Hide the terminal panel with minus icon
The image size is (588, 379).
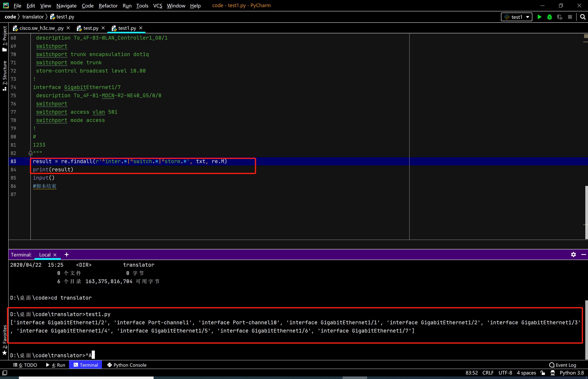pyautogui.click(x=583, y=254)
